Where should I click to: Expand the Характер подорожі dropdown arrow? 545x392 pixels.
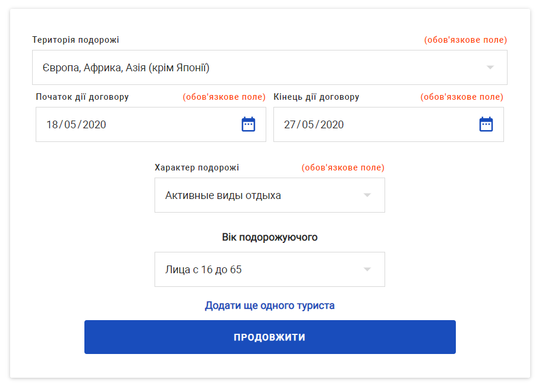[367, 195]
